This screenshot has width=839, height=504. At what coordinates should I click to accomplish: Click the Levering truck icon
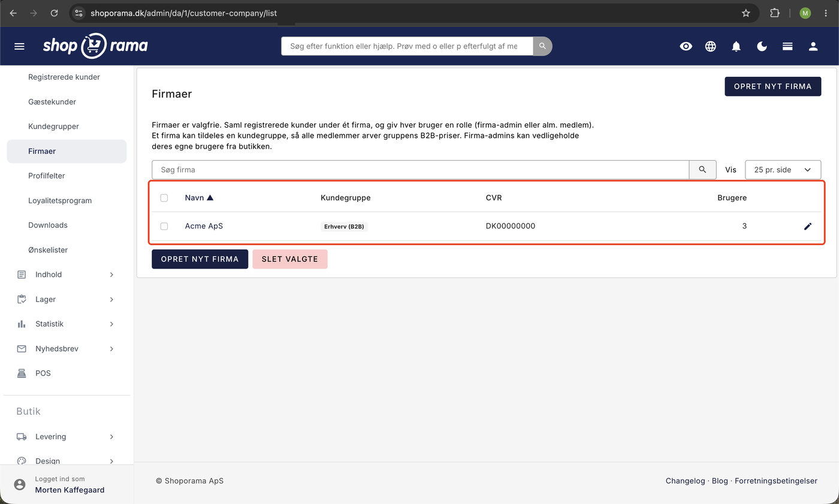pyautogui.click(x=22, y=436)
